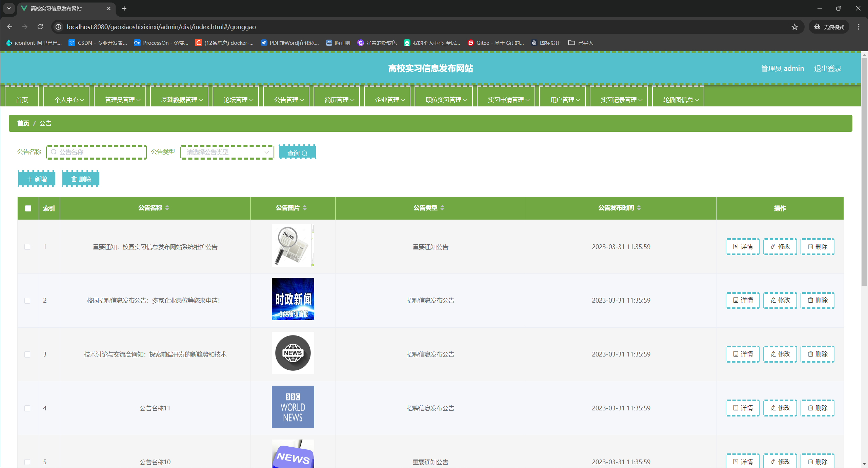Open Chrome three-dot menu icon
This screenshot has width=868, height=468.
coord(859,27)
